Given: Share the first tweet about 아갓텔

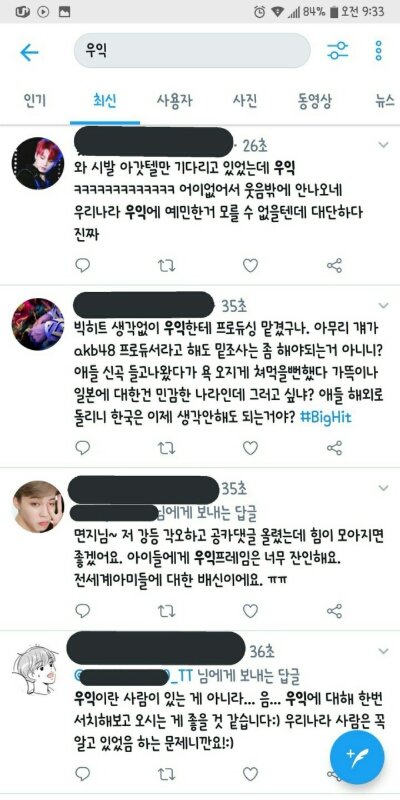Looking at the screenshot, I should pyautogui.click(x=334, y=265).
